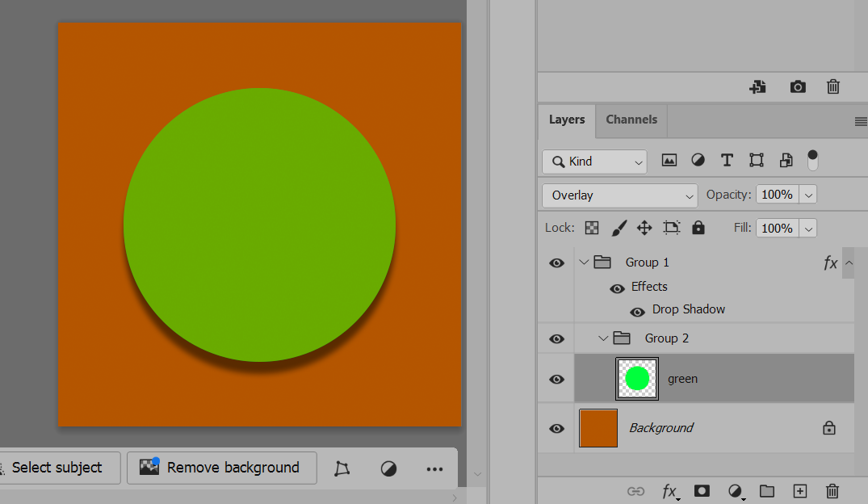Hide the green layer
The height and width of the screenshot is (504, 868).
556,380
